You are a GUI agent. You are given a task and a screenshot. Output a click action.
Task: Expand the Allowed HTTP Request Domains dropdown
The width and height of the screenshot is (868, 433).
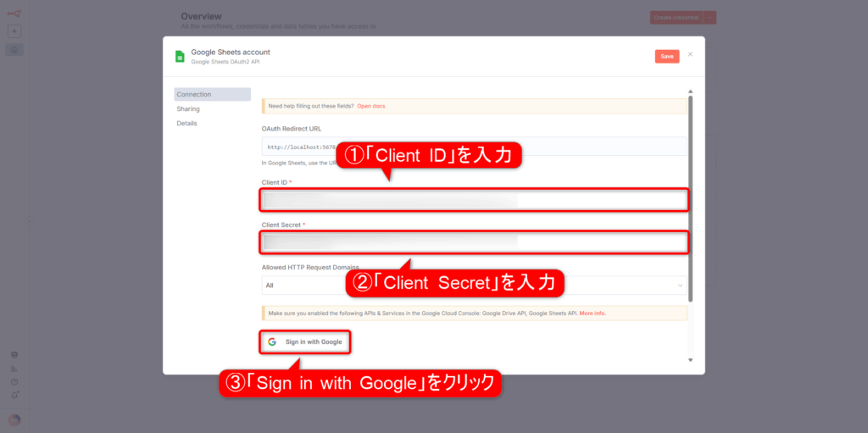[473, 286]
